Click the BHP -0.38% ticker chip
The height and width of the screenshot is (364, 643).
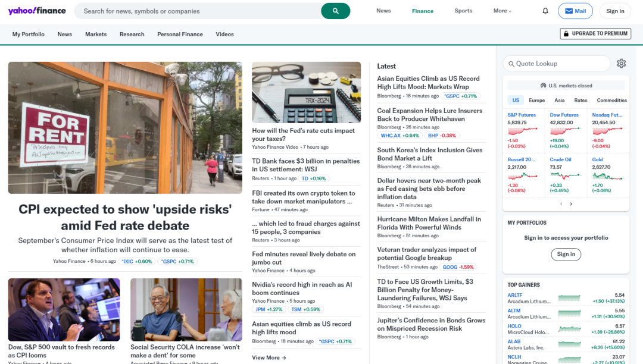click(x=442, y=136)
